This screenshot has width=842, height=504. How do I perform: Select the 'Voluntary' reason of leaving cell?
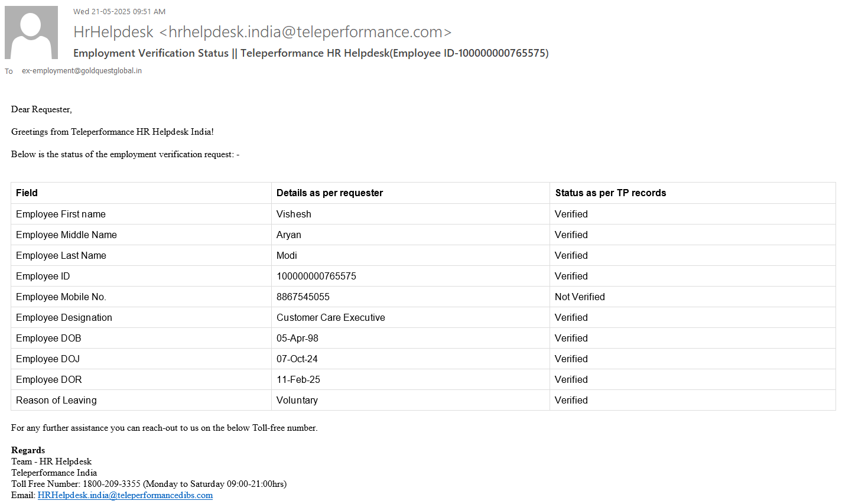pos(297,400)
